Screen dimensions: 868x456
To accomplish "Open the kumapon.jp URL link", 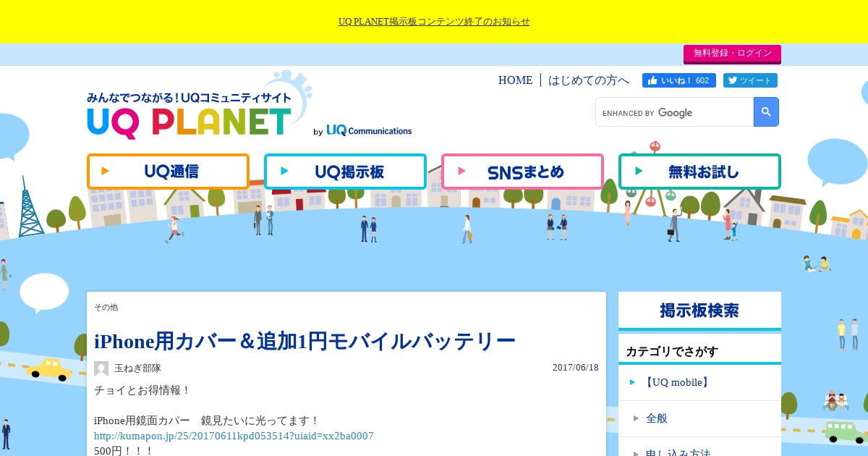I will point(234,436).
